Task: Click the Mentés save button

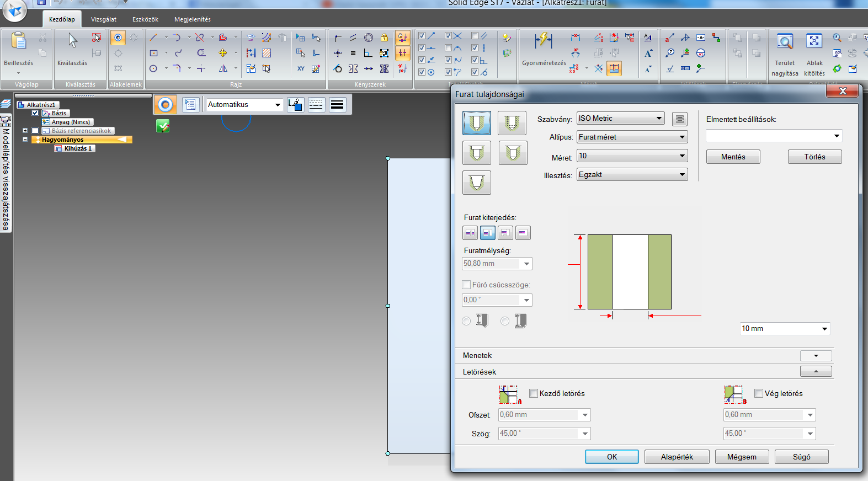Action: point(733,157)
